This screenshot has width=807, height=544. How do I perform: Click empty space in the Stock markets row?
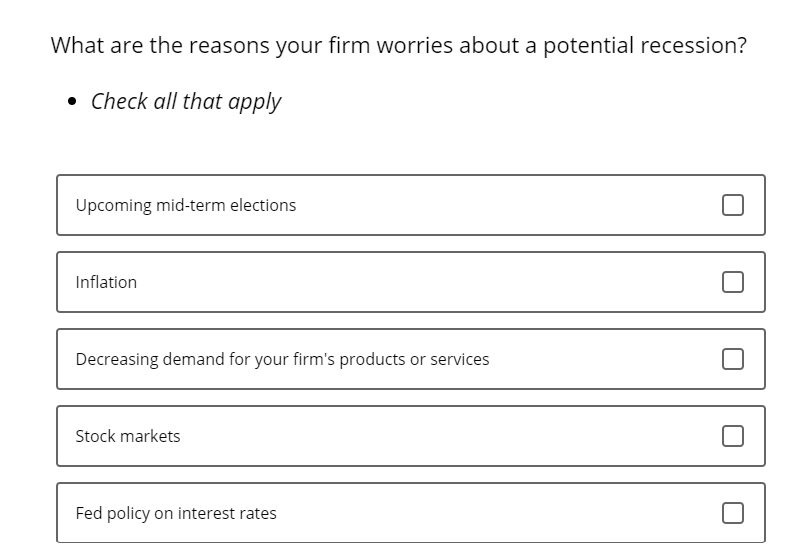point(448,436)
